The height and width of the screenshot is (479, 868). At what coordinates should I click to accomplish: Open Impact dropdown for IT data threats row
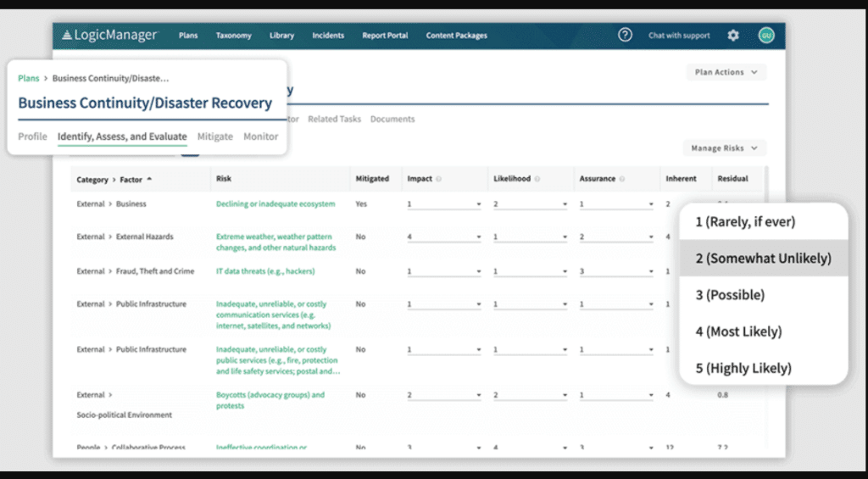(444, 272)
